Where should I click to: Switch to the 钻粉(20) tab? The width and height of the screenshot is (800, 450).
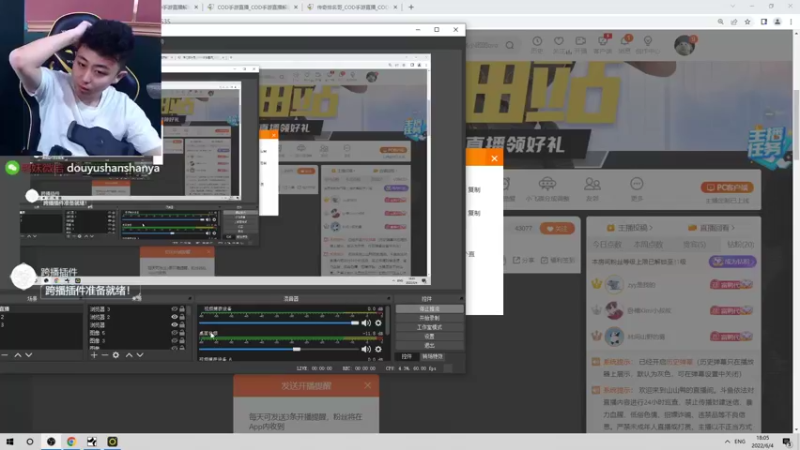[x=740, y=244]
